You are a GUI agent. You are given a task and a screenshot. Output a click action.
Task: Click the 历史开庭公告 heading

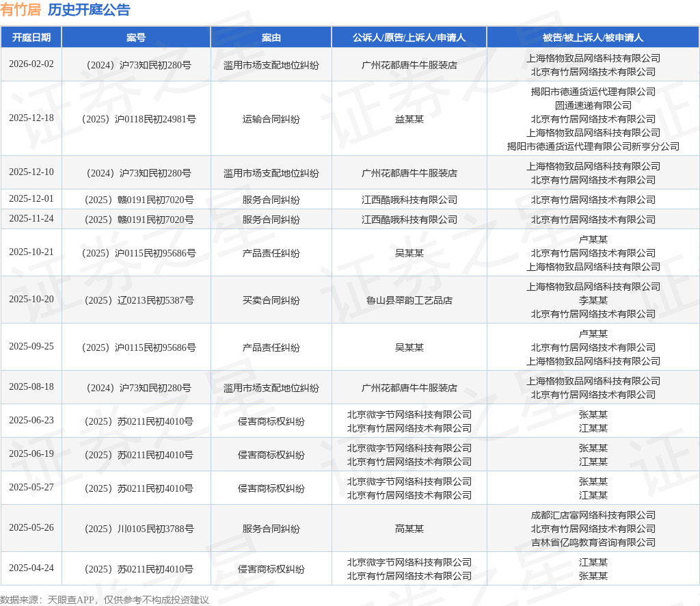[x=89, y=10]
